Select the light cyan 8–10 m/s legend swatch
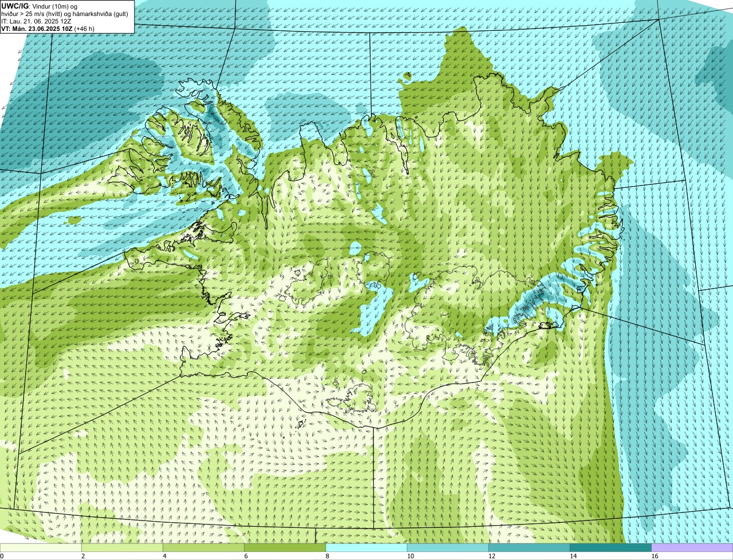 [x=366, y=547]
